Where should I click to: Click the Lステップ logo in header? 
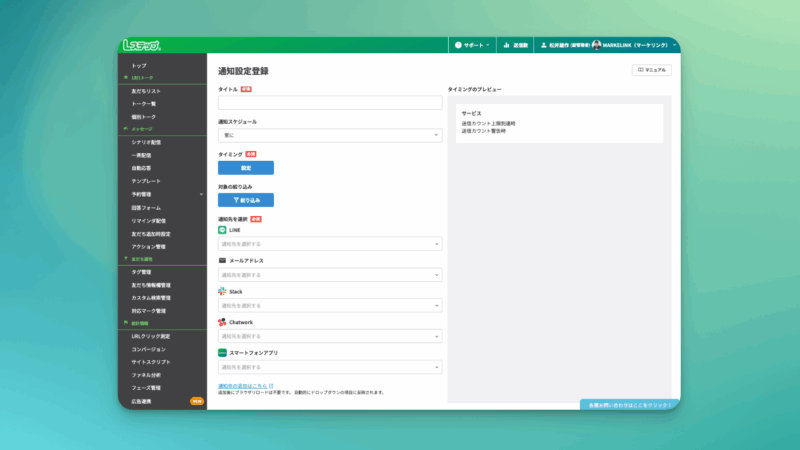[x=141, y=45]
